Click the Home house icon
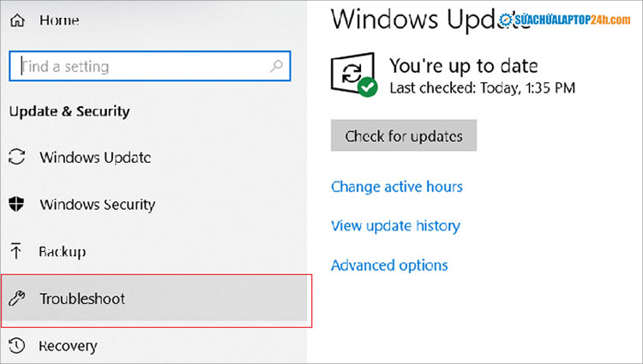Image resolution: width=643 pixels, height=364 pixels. (16, 20)
